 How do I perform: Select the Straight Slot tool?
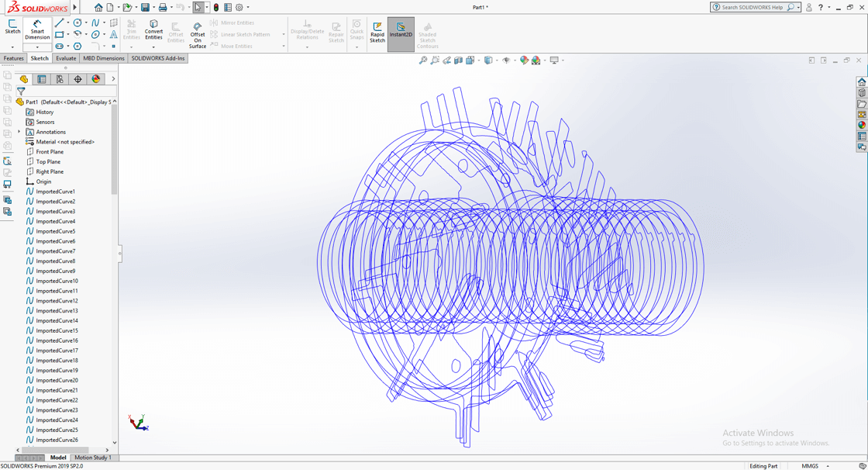pyautogui.click(x=59, y=46)
